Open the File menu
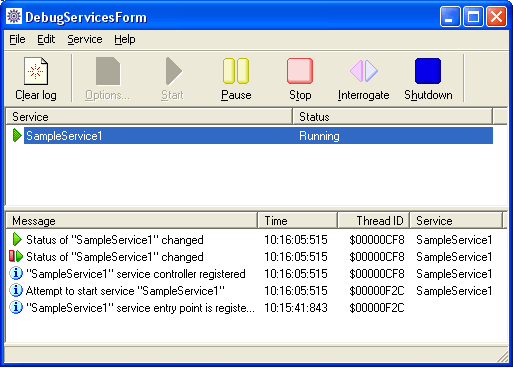Image resolution: width=513 pixels, height=368 pixels. pos(17,39)
